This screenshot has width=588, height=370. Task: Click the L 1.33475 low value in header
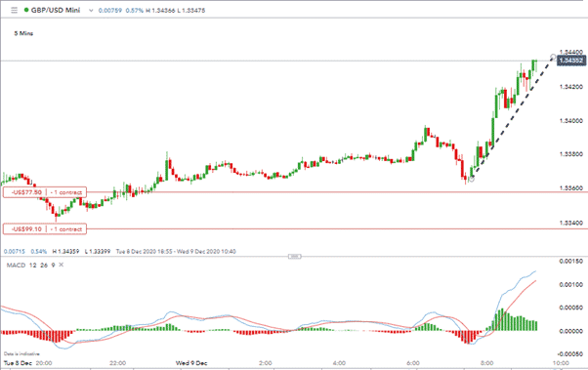(x=191, y=11)
